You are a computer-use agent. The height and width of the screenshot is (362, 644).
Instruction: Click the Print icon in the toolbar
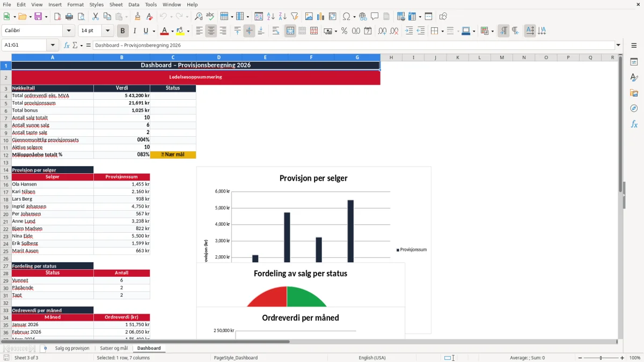click(x=69, y=17)
